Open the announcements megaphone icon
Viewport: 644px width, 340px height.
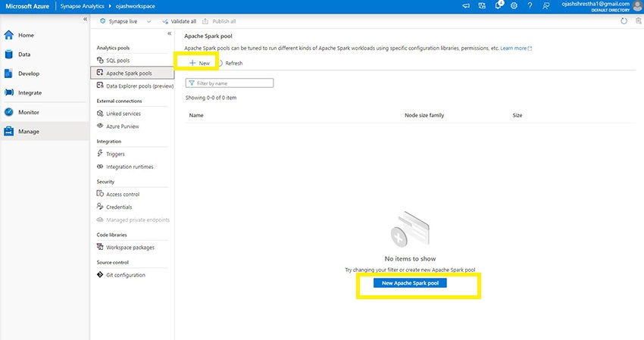click(466, 6)
